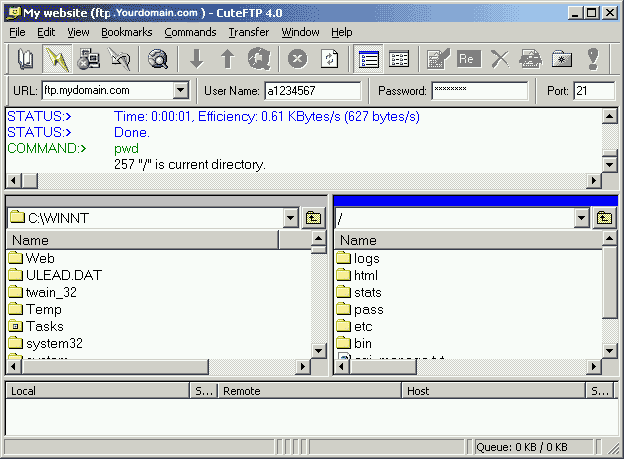Open the Site Manager book icon
This screenshot has width=624, height=459.
tap(26, 59)
